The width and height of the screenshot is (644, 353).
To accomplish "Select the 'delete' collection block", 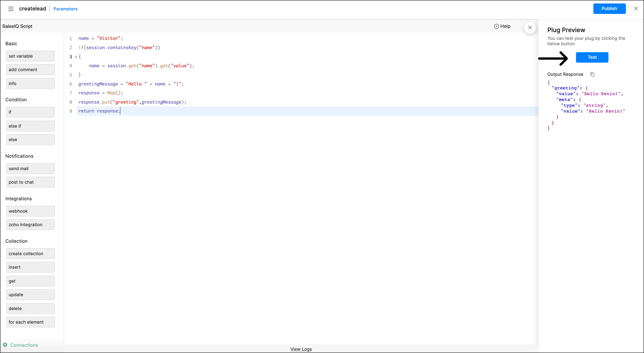I will coord(31,309).
